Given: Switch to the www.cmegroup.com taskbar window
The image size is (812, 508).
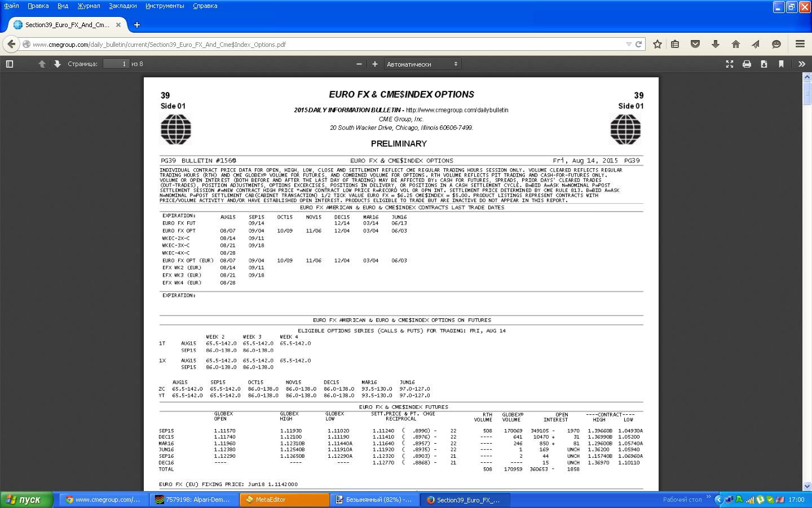Looking at the screenshot, I should click(104, 500).
